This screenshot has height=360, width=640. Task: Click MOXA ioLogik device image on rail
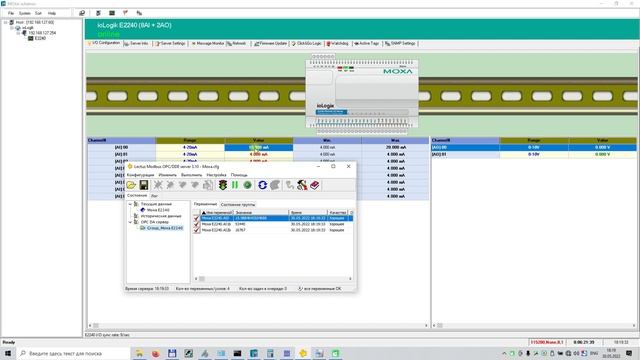point(362,93)
